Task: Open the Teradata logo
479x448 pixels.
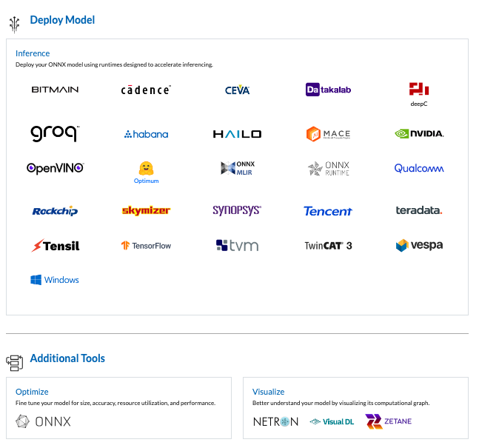Action: point(419,210)
